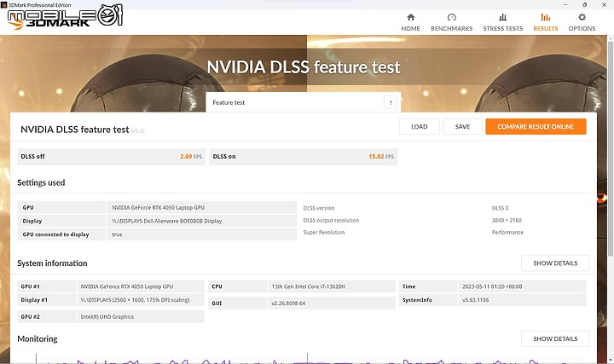This screenshot has height=364, width=614.
Task: Click the Stress Tests bar icon
Action: point(503,17)
